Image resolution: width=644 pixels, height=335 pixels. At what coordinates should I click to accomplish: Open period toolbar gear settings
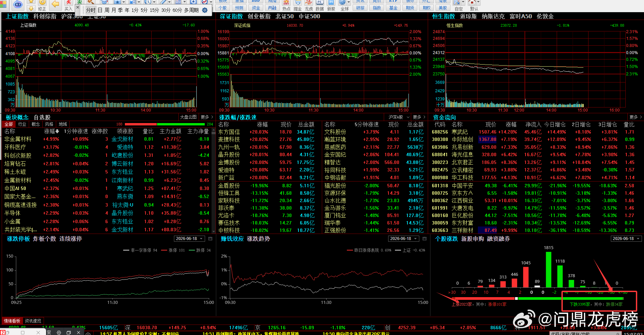(x=205, y=10)
